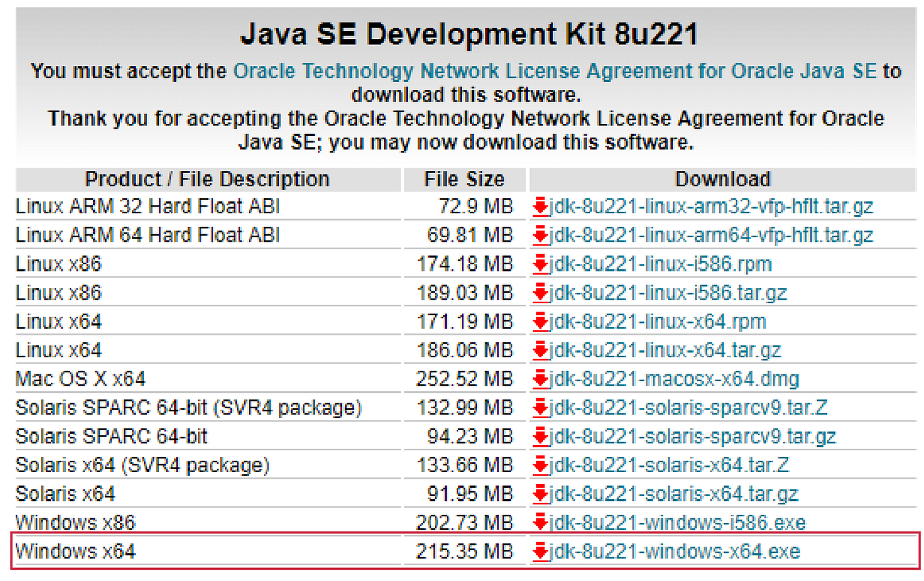Click the download arrow icon beside jdk-8u221-linux-x64.tar.gz
This screenshot has width=924, height=581.
tap(541, 350)
